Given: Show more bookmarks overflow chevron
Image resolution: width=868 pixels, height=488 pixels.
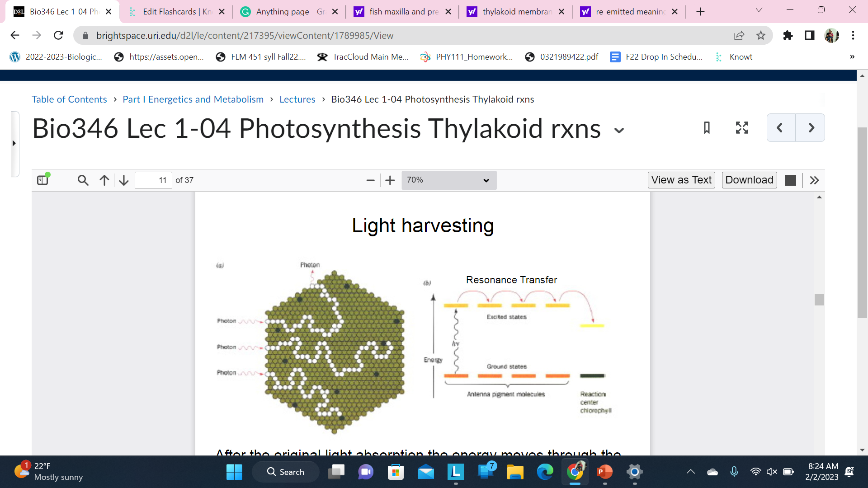Looking at the screenshot, I should click(852, 57).
